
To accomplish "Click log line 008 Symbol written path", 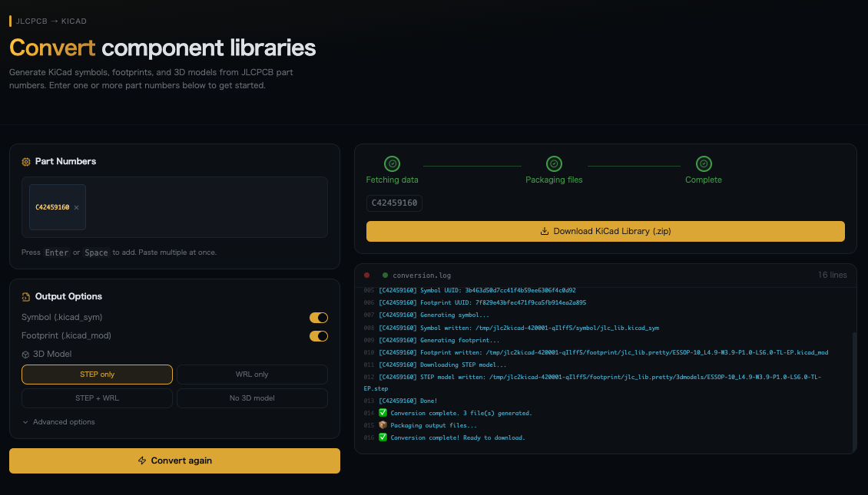I will (x=518, y=328).
